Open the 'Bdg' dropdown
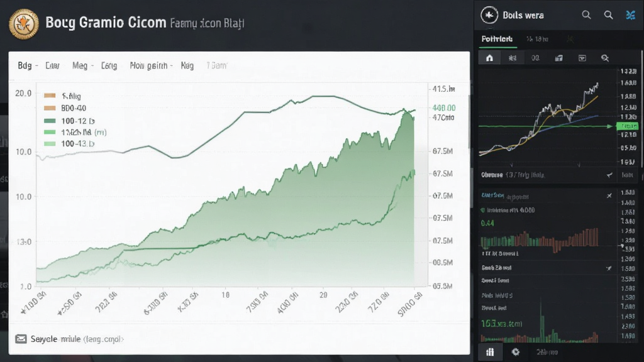Viewport: 644px width, 362px height. pyautogui.click(x=27, y=65)
